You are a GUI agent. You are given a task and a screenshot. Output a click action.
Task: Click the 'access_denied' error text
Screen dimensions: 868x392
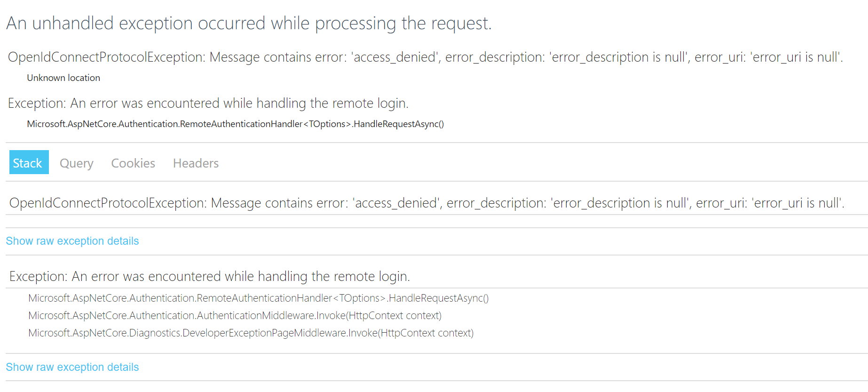394,57
